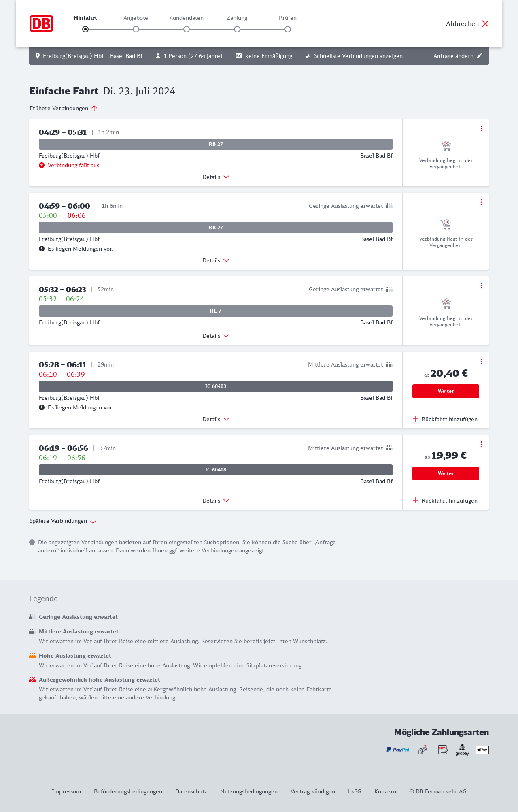Add Rückfahrt to the IC 60403 connection
Image resolution: width=518 pixels, height=812 pixels.
445,419
